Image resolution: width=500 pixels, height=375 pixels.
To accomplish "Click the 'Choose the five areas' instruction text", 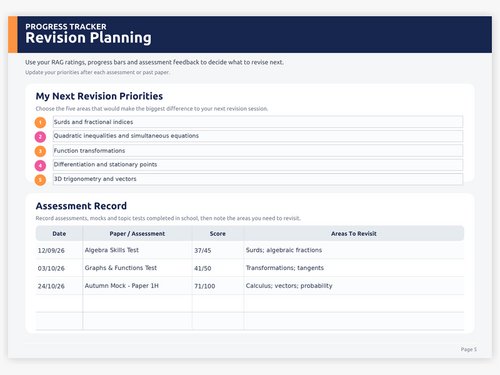I will point(152,109).
